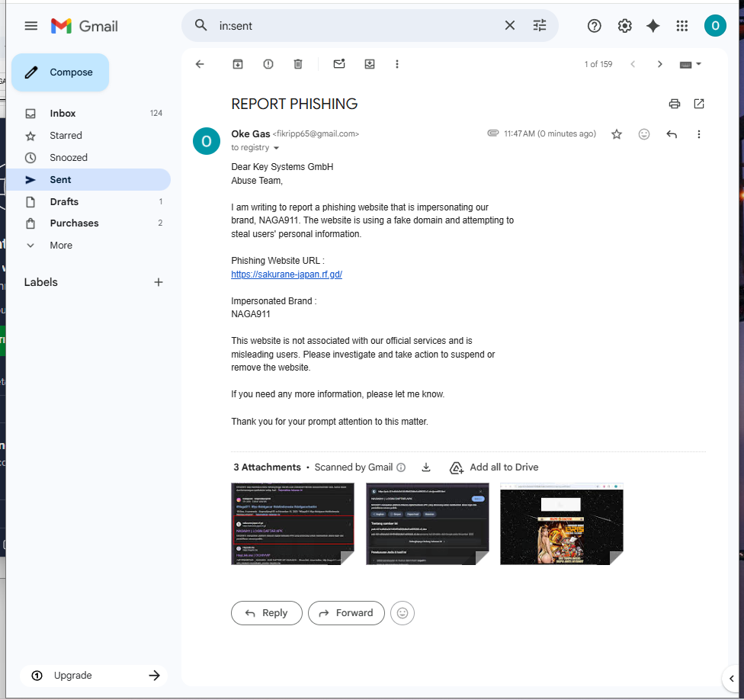Show the side panel chevron
The image size is (744, 700).
[731, 679]
